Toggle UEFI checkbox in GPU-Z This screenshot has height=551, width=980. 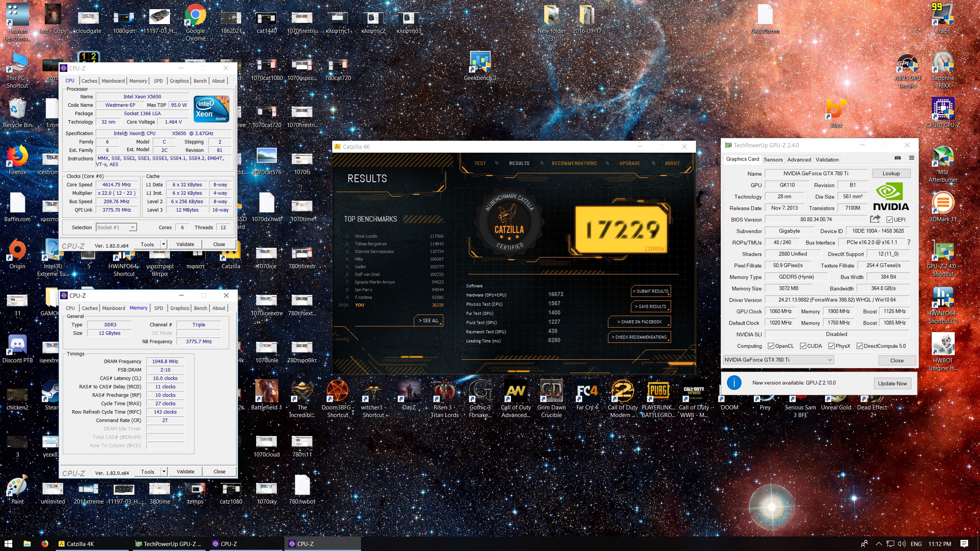point(890,220)
